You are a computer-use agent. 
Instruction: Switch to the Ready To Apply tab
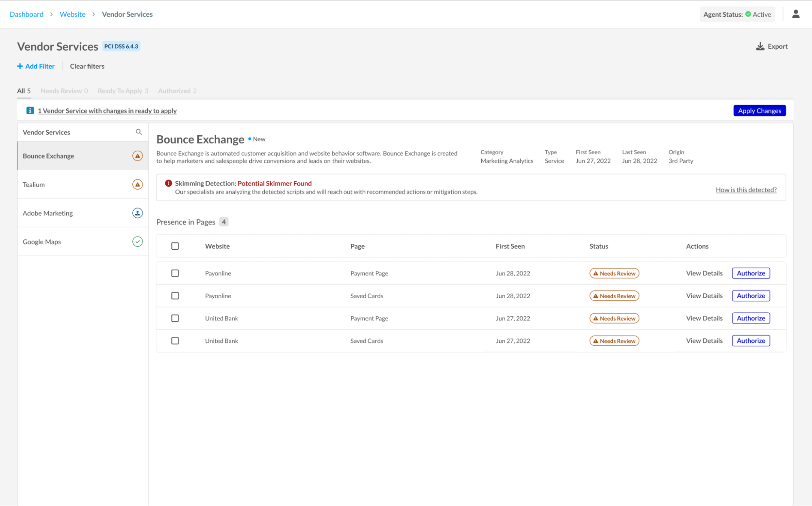tap(123, 91)
